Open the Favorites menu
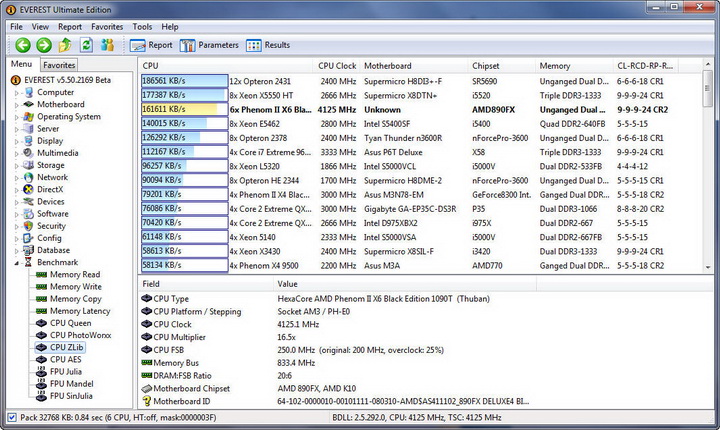Viewport: 720px width, 430px height. pyautogui.click(x=107, y=27)
